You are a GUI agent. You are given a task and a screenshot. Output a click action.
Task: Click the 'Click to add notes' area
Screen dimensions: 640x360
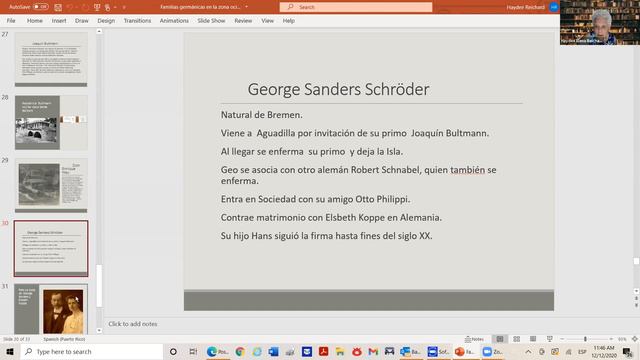tap(133, 324)
